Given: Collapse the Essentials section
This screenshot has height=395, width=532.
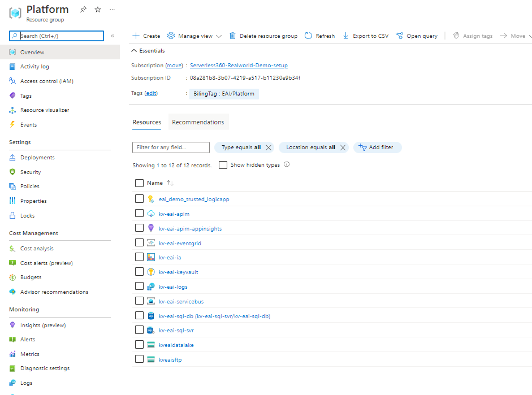Looking at the screenshot, I should (x=135, y=50).
